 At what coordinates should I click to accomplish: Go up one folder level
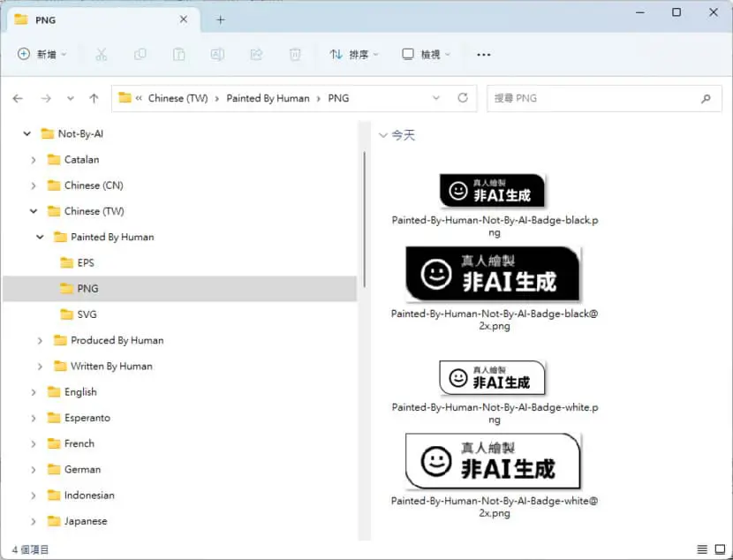pos(94,98)
